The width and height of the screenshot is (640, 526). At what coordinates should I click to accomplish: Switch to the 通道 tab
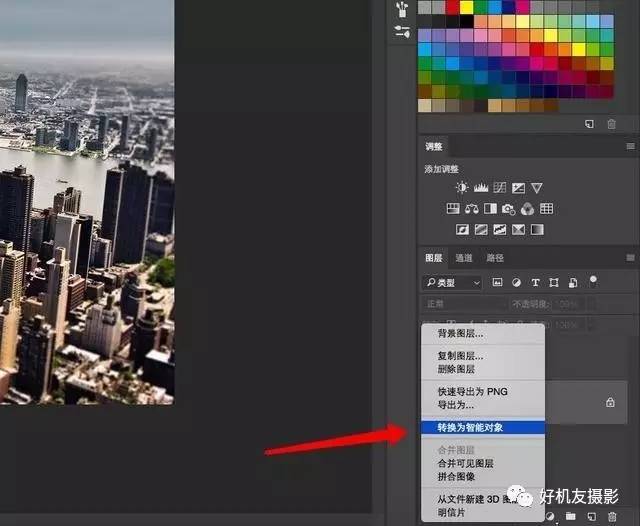(464, 258)
